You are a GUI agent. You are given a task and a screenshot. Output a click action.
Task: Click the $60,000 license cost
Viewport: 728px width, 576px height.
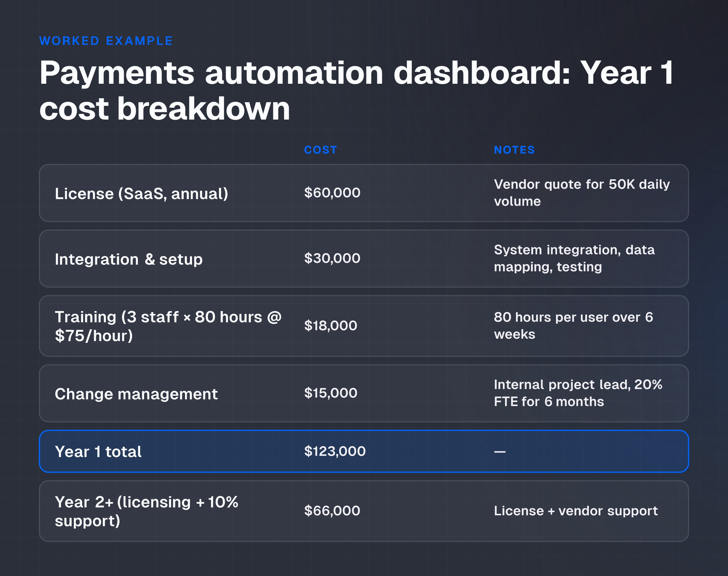(x=332, y=193)
